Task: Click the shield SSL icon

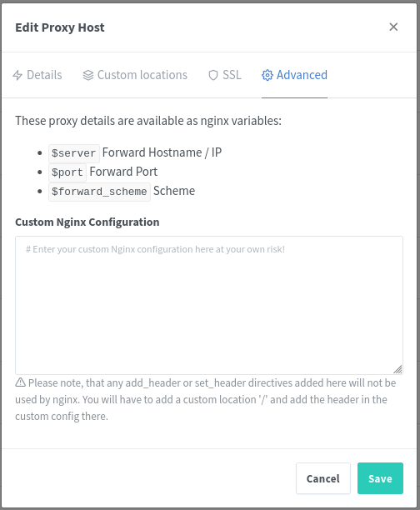Action: pos(213,75)
